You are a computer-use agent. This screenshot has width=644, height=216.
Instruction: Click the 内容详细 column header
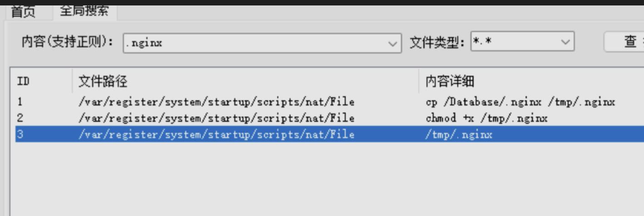tap(450, 81)
